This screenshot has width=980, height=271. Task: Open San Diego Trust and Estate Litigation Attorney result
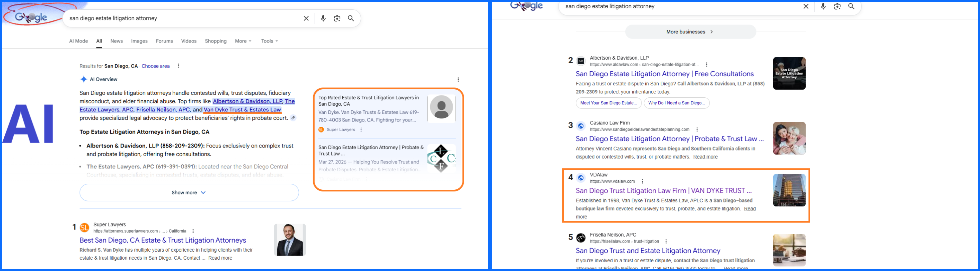click(648, 251)
